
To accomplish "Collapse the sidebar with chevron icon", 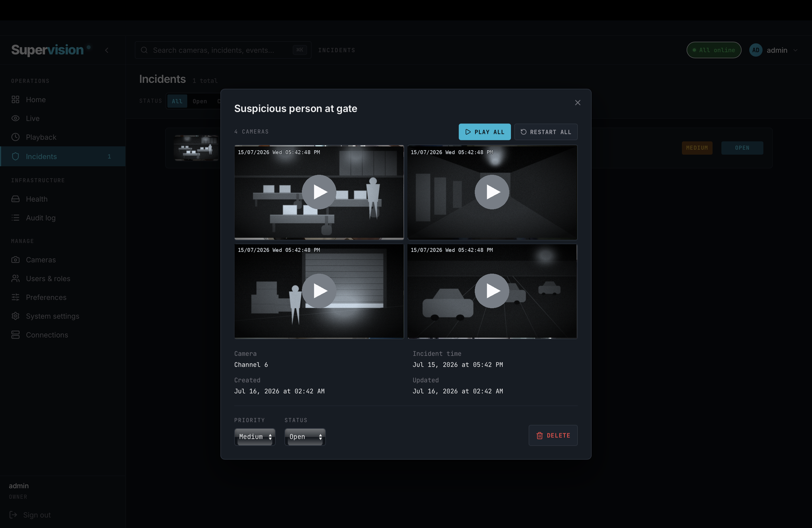I will click(x=107, y=50).
